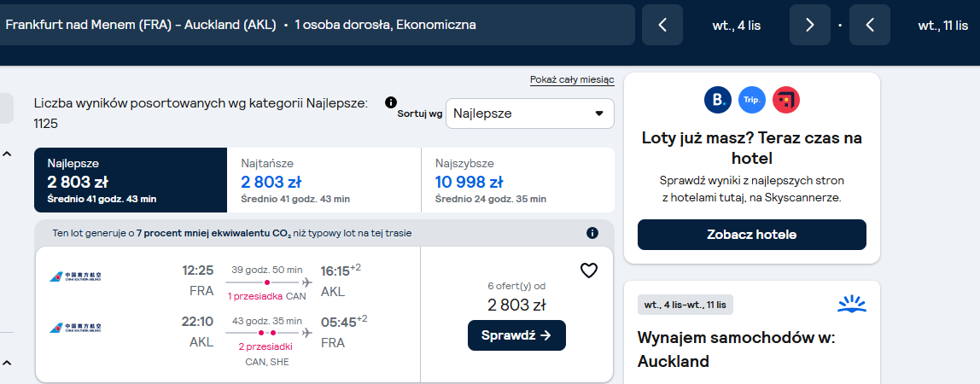The height and width of the screenshot is (384, 980).
Task: Click Wynajem samochodów w: Auckland heading
Action: [x=736, y=350]
